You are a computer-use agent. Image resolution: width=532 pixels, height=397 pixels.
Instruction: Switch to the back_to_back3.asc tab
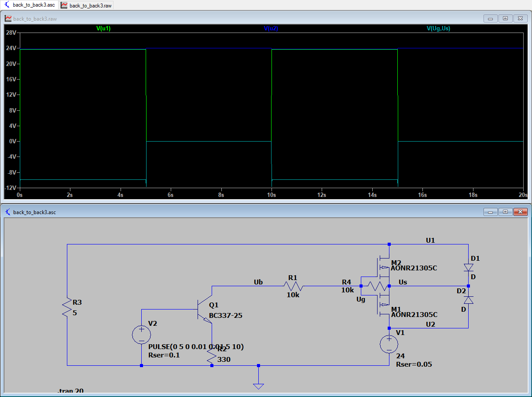click(x=29, y=5)
